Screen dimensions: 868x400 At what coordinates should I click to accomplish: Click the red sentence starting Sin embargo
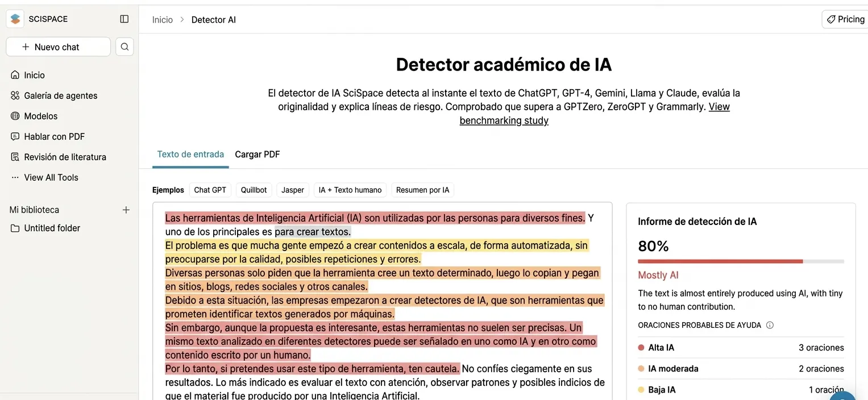[x=380, y=341]
